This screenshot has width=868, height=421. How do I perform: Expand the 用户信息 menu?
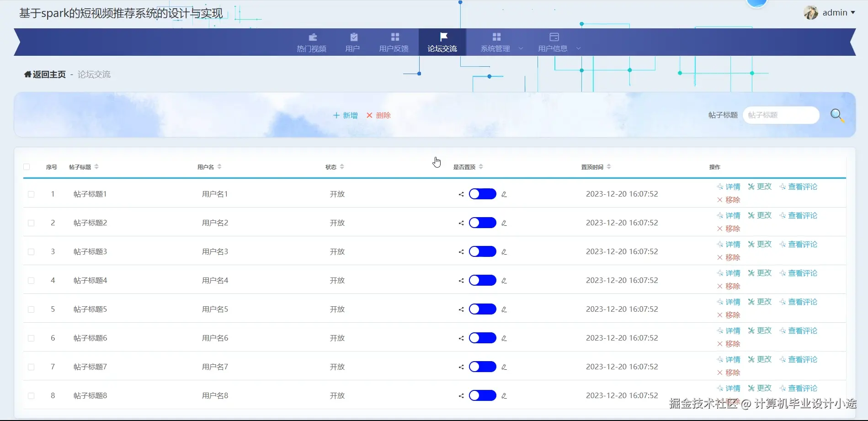pyautogui.click(x=559, y=43)
